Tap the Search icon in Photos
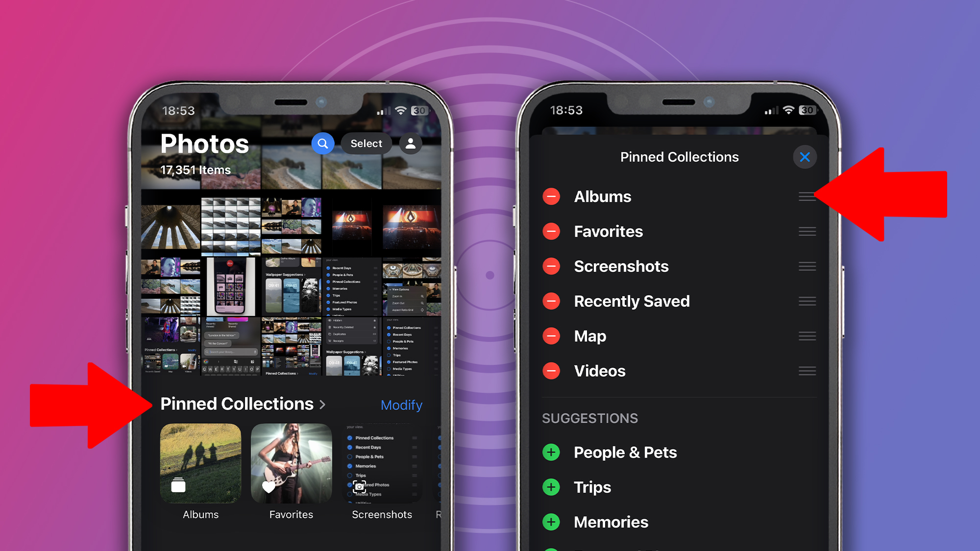This screenshot has width=980, height=551. click(x=322, y=144)
